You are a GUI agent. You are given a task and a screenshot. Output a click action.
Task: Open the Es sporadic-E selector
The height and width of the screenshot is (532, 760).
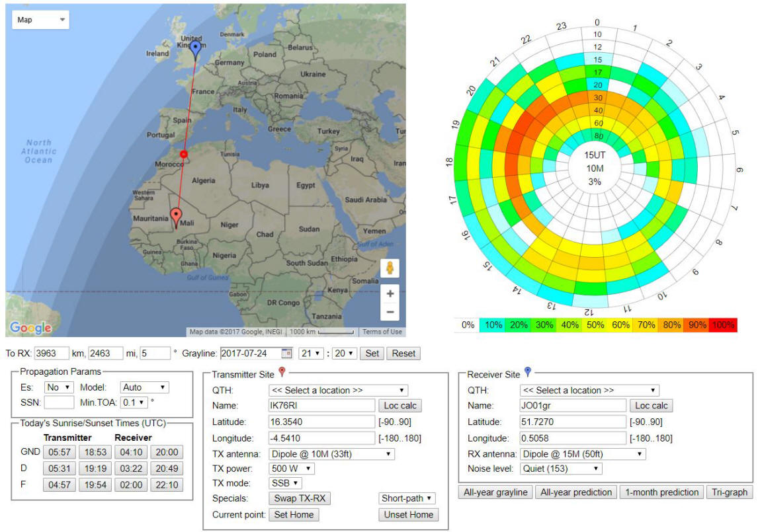click(58, 387)
